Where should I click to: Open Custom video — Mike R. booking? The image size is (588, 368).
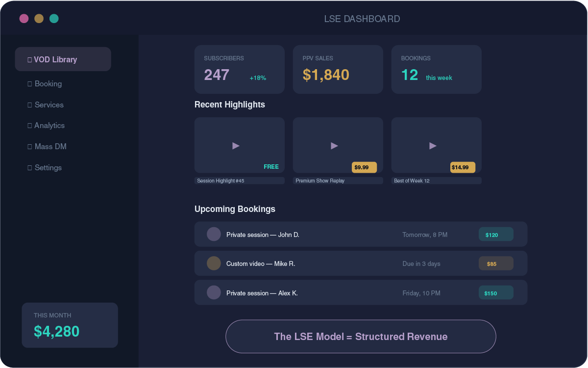[361, 263]
